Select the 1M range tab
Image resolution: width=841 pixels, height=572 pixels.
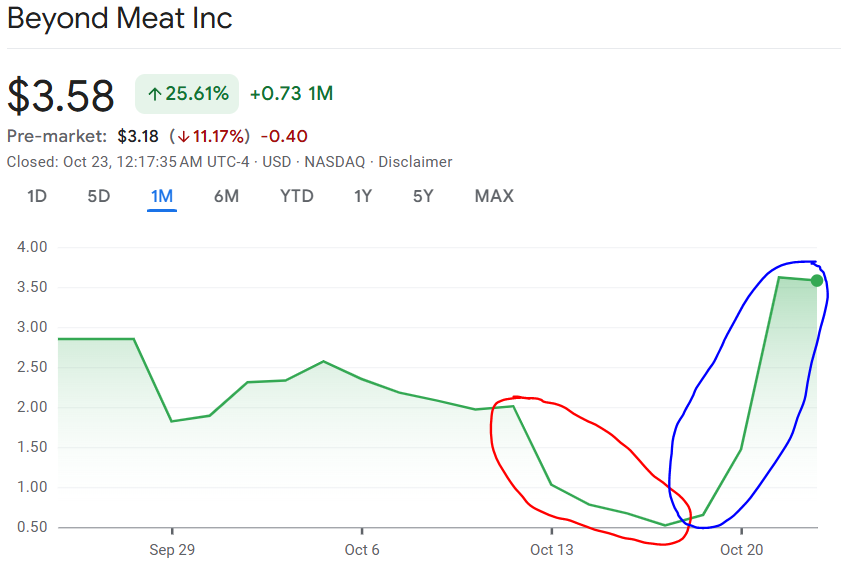pos(162,196)
